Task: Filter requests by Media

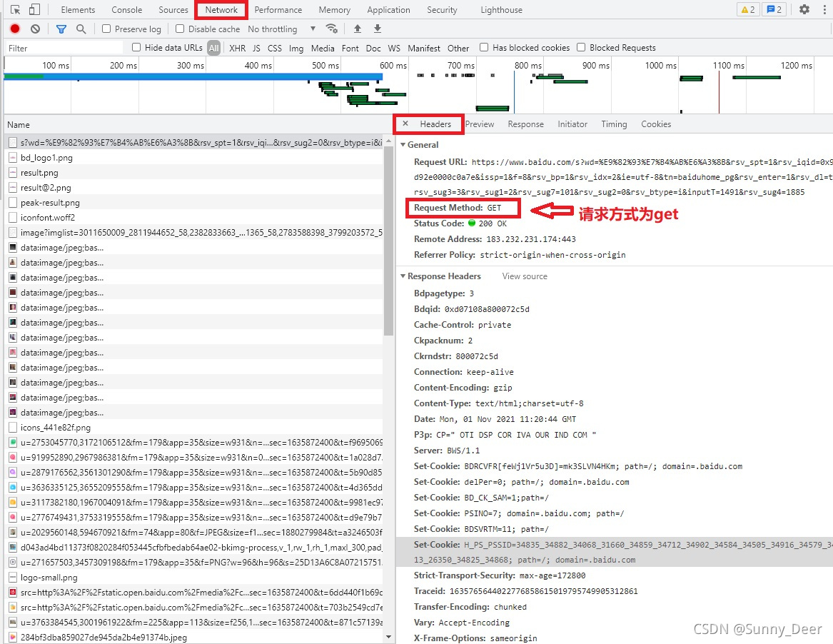Action: point(323,48)
